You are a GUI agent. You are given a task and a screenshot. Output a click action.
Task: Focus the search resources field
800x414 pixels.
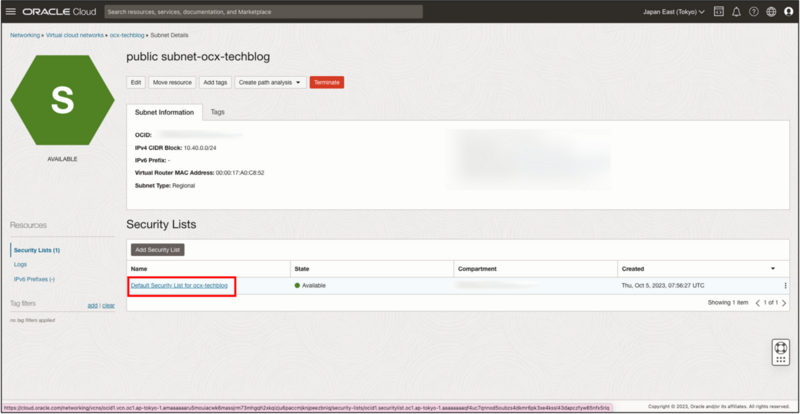coord(263,11)
